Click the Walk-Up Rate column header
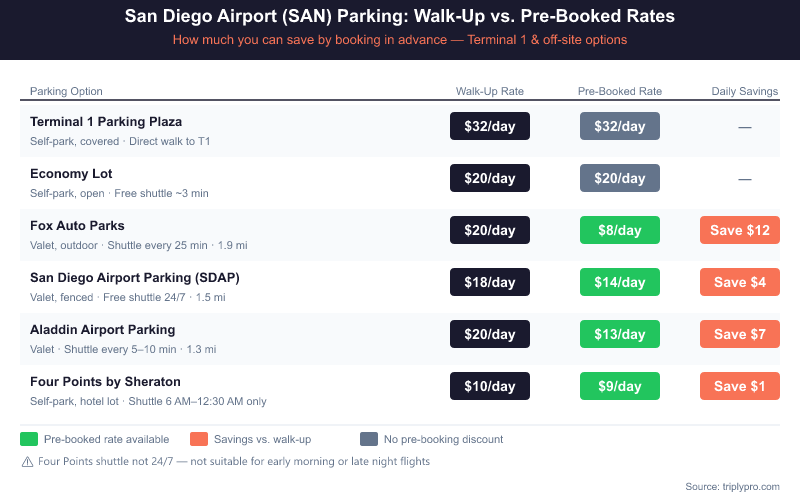This screenshot has width=800, height=500. 490,91
